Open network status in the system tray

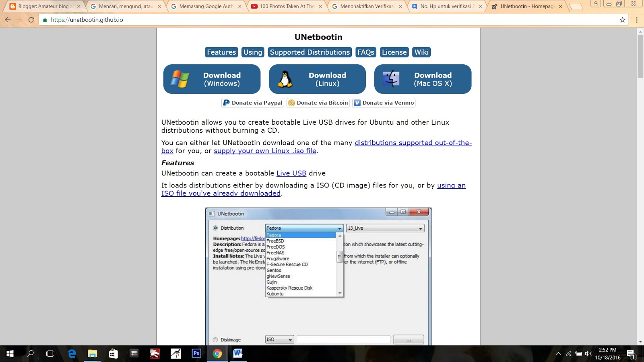click(x=569, y=354)
